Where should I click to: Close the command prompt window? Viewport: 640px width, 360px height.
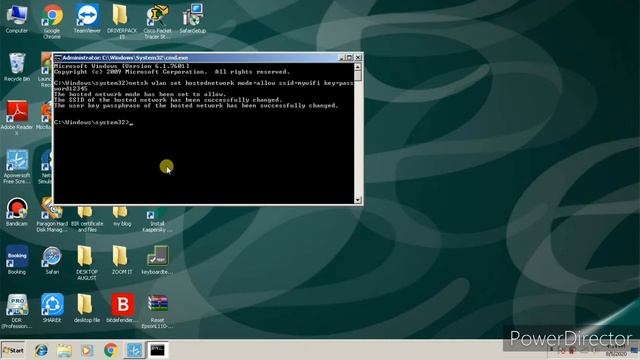pos(358,58)
